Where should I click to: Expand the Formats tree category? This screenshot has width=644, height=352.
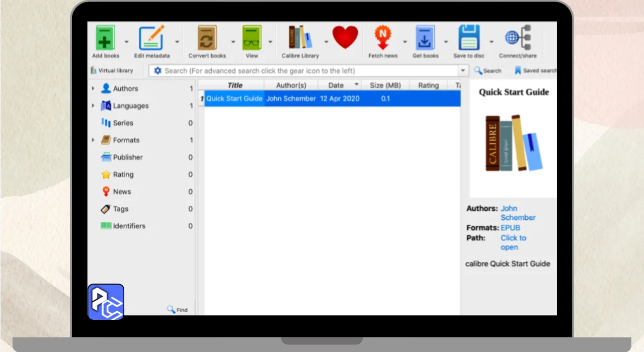pyautogui.click(x=93, y=140)
